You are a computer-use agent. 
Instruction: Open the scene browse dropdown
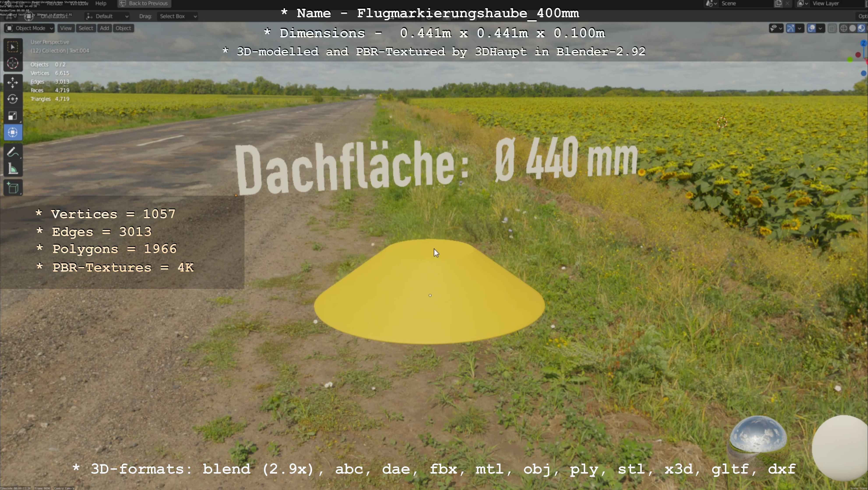click(x=711, y=3)
